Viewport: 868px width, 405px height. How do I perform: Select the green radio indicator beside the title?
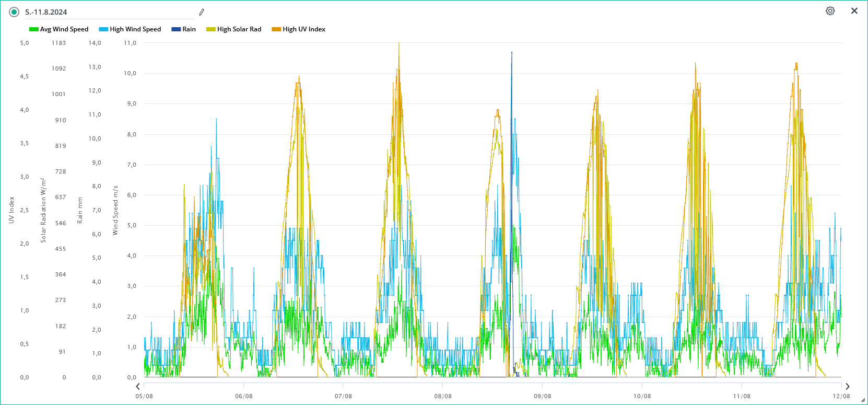tap(14, 12)
